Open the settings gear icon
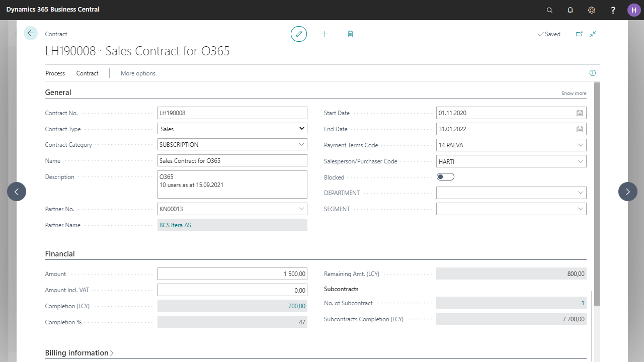 [x=592, y=10]
